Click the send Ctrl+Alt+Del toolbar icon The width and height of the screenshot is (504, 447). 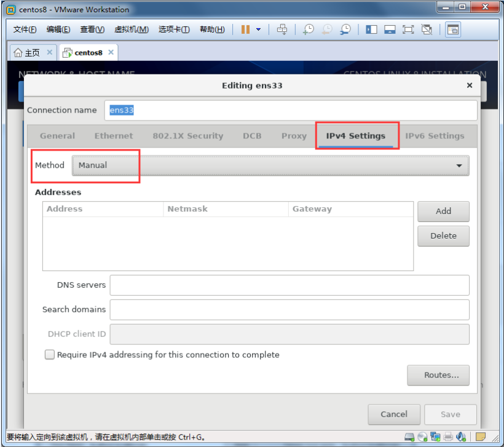[282, 30]
